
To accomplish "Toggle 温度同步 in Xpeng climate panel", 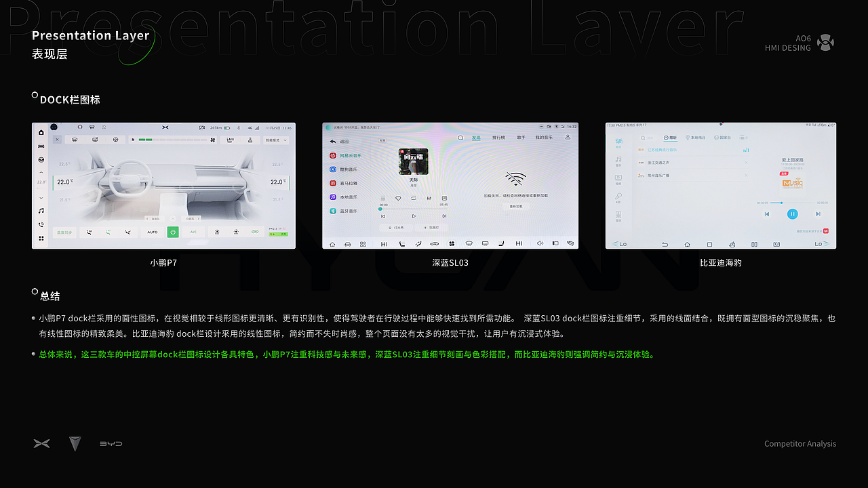I will (64, 232).
